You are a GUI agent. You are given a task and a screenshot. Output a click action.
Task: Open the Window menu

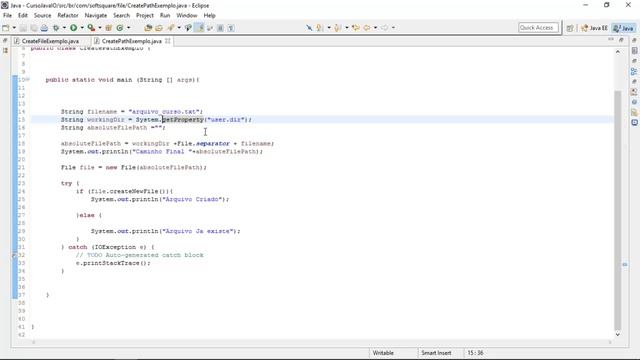[x=187, y=16]
